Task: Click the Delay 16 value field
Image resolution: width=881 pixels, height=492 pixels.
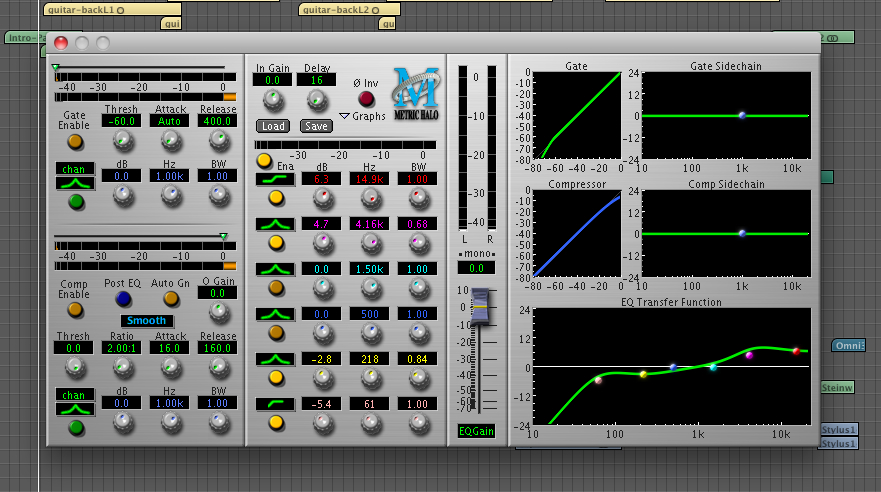Action: (x=317, y=80)
